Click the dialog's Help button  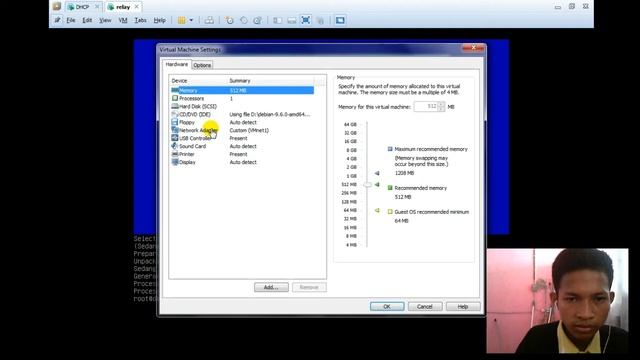(x=463, y=307)
